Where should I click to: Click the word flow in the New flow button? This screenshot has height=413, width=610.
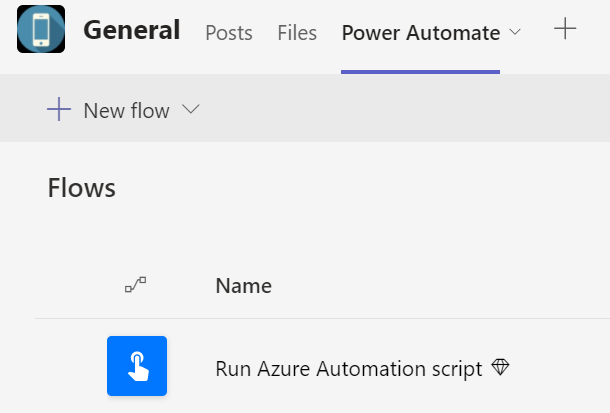click(x=150, y=110)
